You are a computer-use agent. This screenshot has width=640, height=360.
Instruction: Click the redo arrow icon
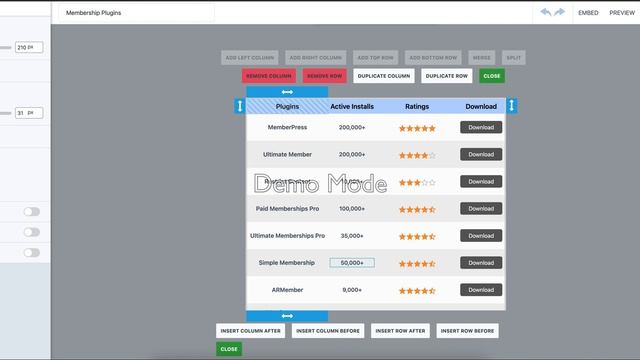pos(560,12)
